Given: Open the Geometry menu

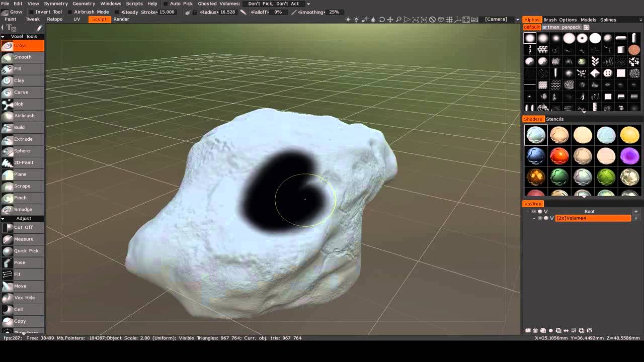Looking at the screenshot, I should coord(84,4).
